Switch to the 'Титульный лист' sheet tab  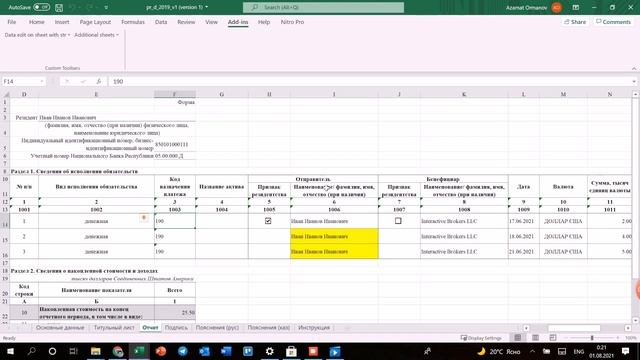114,328
